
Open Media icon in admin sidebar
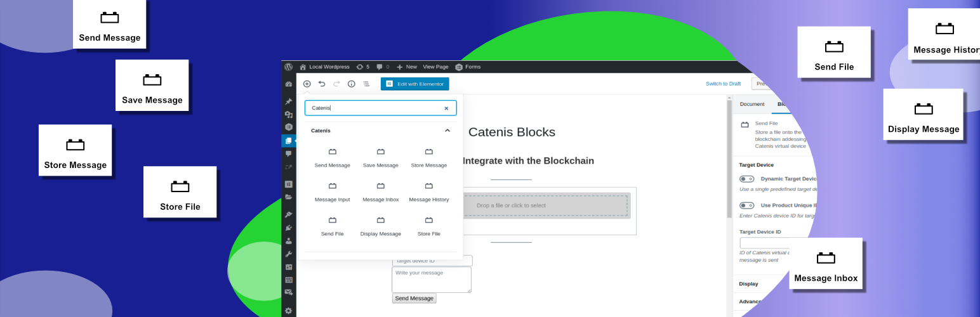[288, 115]
